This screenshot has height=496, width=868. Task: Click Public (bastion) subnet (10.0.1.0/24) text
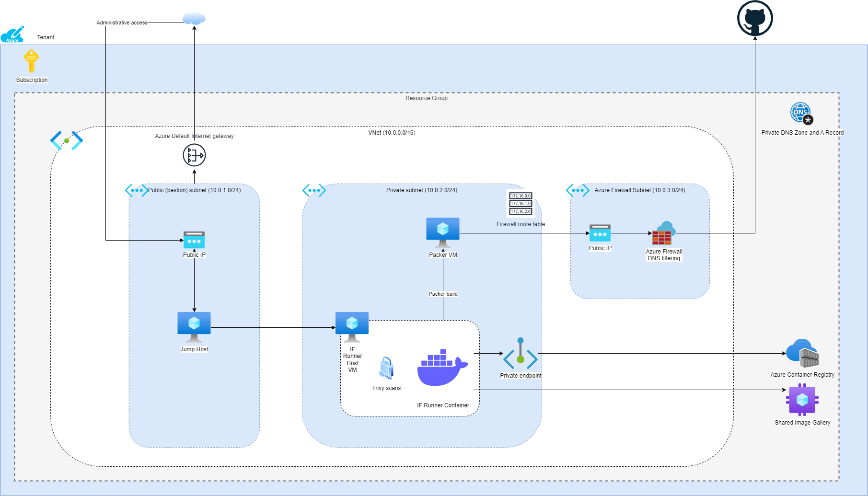click(195, 190)
